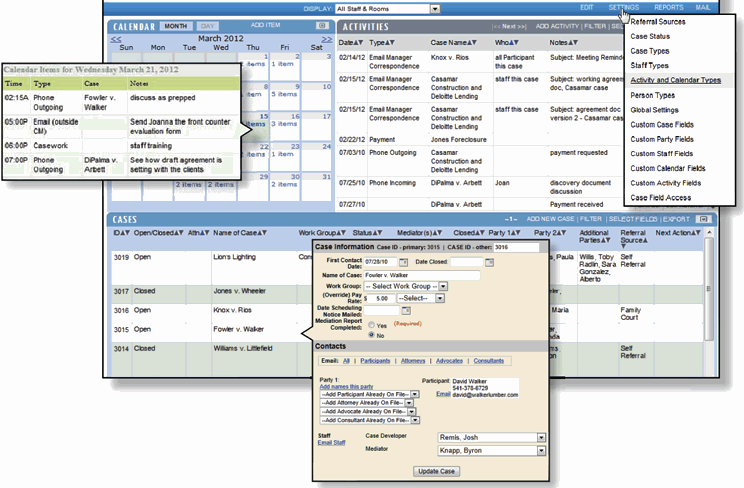The height and width of the screenshot is (488, 744).
Task: Click the Cases table vertical scrollbar
Action: pos(709,288)
